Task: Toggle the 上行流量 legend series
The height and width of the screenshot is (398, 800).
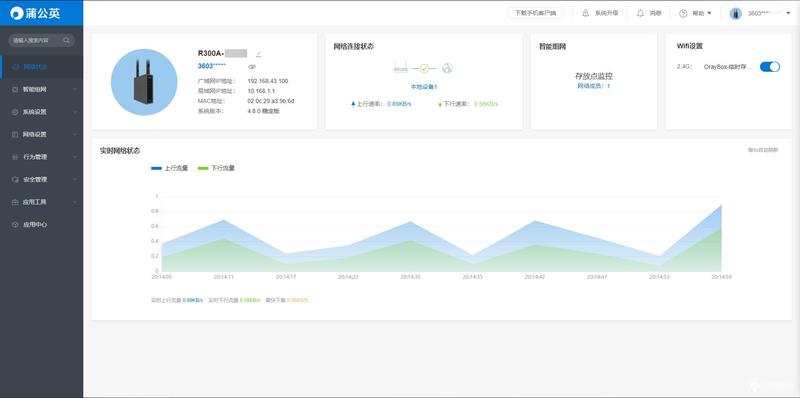Action: point(170,168)
